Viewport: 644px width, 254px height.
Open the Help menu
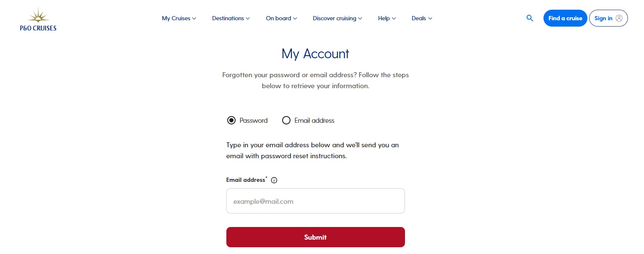pos(387,18)
